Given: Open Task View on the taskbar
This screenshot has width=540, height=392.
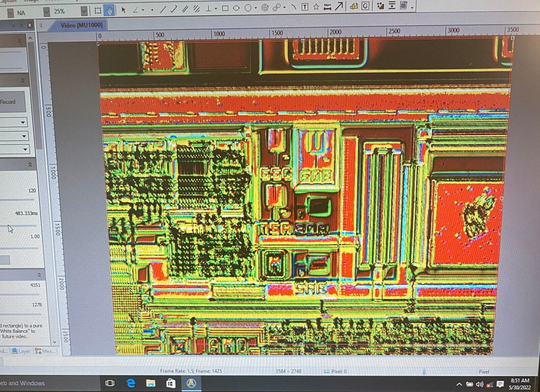Looking at the screenshot, I should (110, 383).
